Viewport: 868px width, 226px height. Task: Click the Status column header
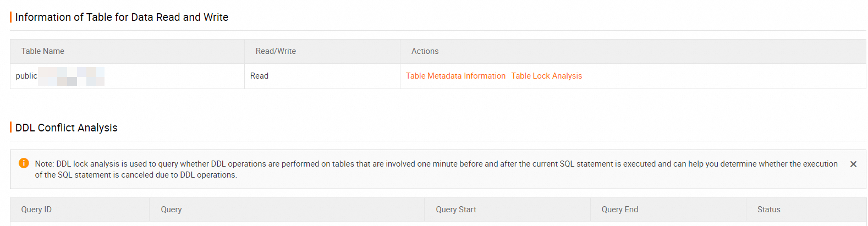[x=768, y=210]
